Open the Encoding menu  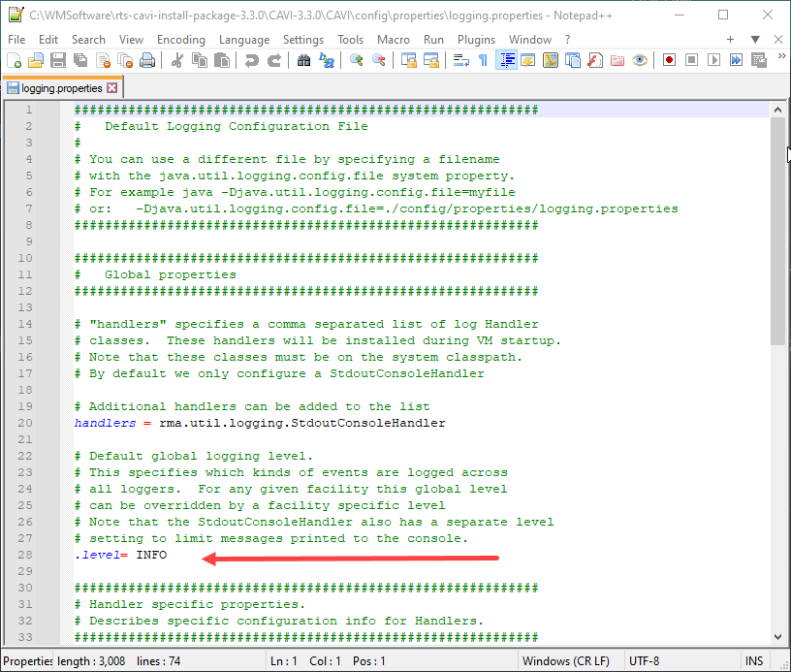(x=180, y=40)
